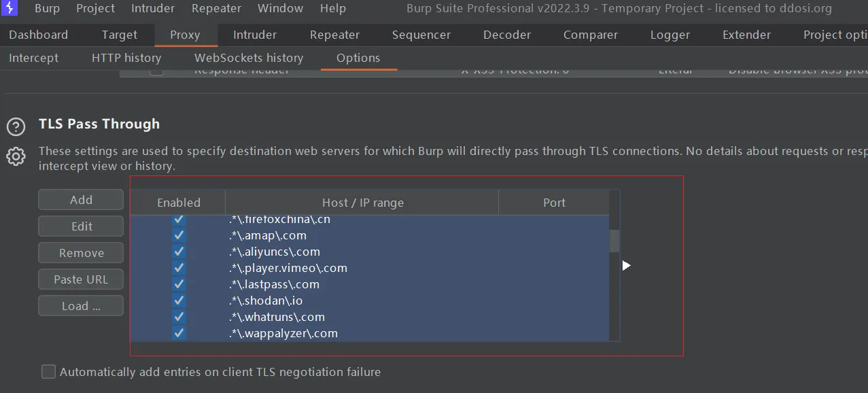
Task: Open the Project menu
Action: [x=95, y=9]
